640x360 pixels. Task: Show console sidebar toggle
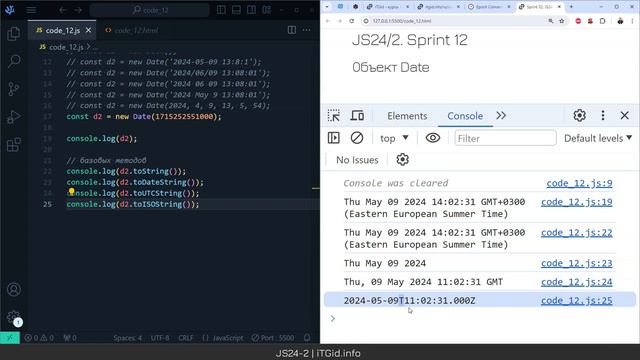(333, 138)
